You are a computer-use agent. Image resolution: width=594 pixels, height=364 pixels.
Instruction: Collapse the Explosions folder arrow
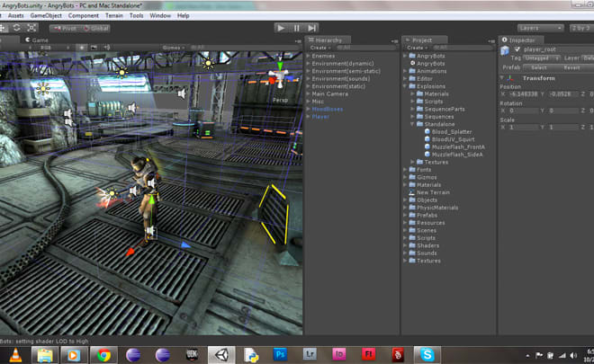(405, 86)
